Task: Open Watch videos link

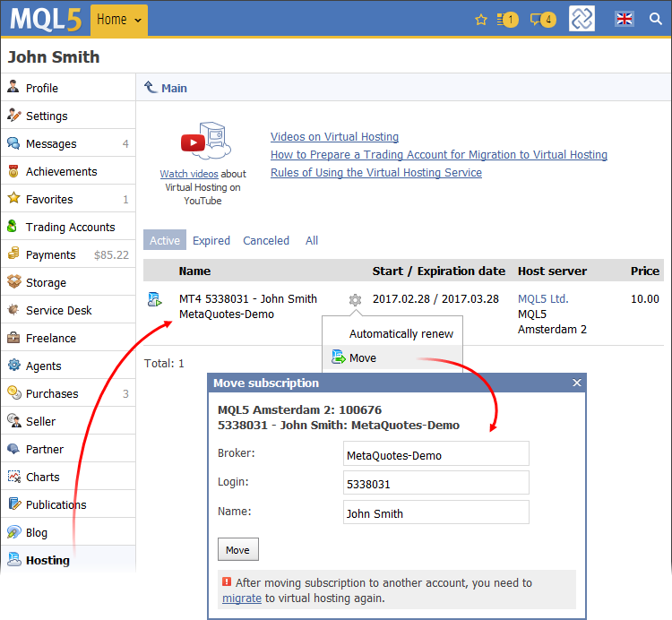Action: click(189, 174)
